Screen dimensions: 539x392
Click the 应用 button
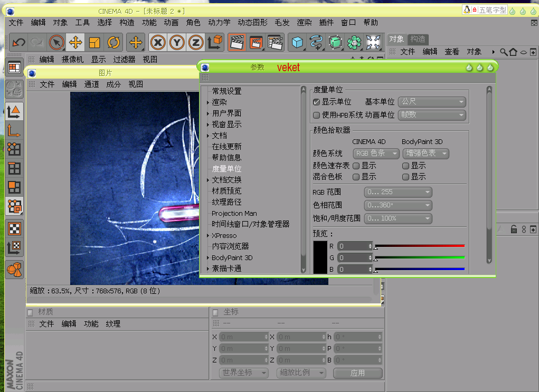coord(357,373)
